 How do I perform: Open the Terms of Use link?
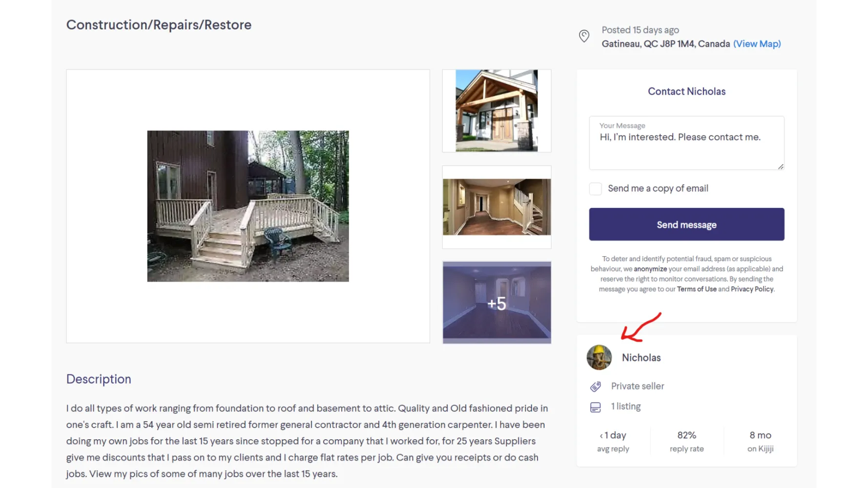pos(697,289)
